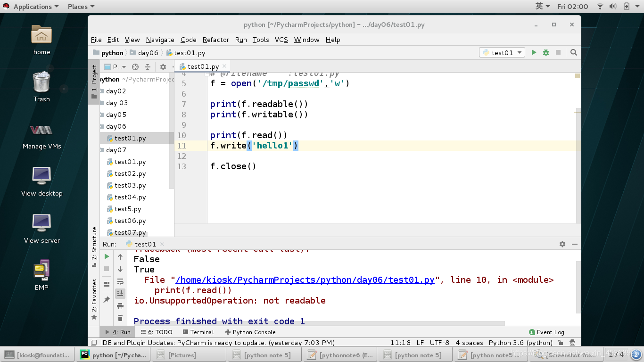
Task: Open the VCS menu
Action: point(281,40)
